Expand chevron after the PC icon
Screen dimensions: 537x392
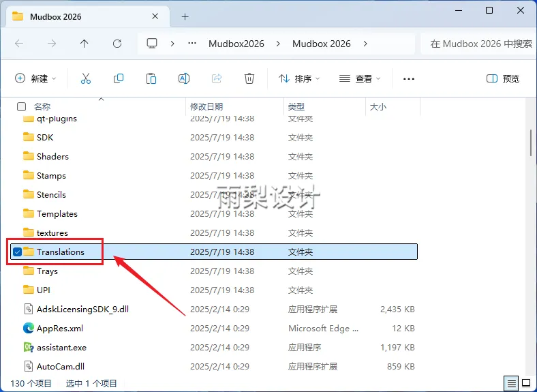(x=172, y=44)
